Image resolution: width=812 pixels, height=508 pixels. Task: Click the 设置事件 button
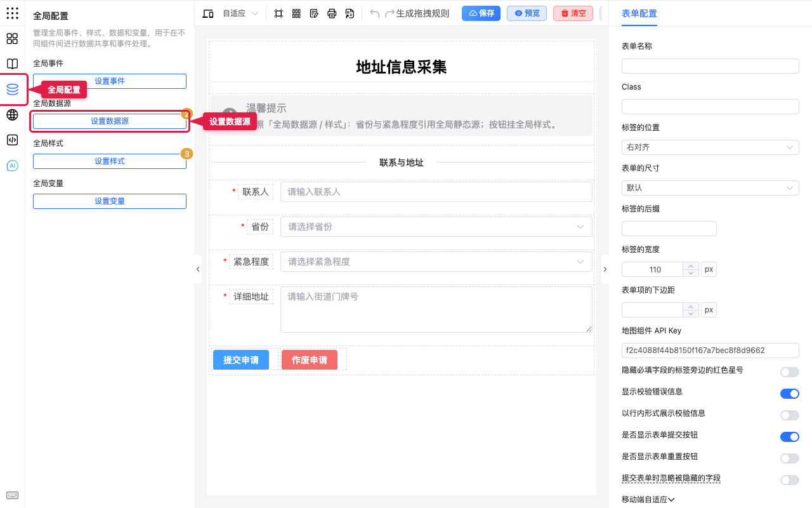pyautogui.click(x=110, y=81)
